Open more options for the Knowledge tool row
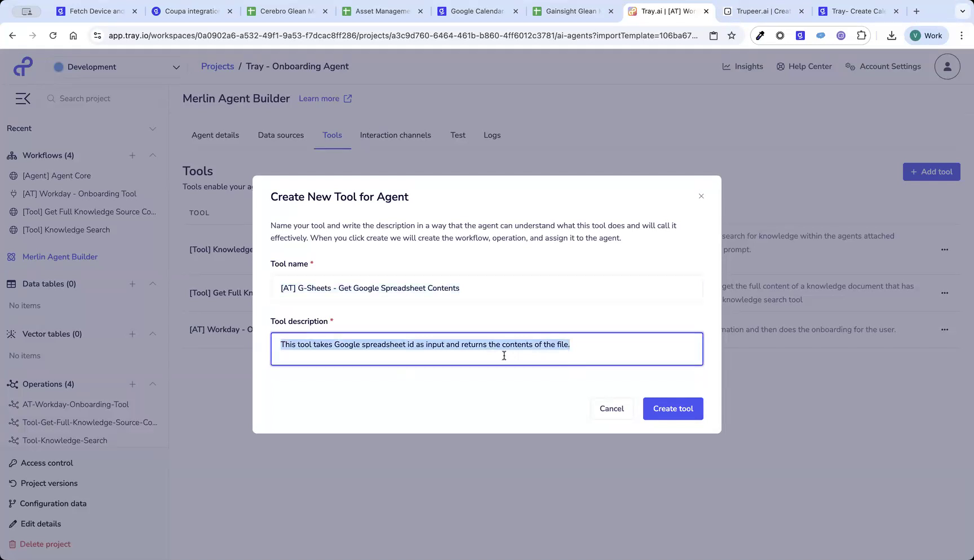The height and width of the screenshot is (560, 974). [945, 250]
